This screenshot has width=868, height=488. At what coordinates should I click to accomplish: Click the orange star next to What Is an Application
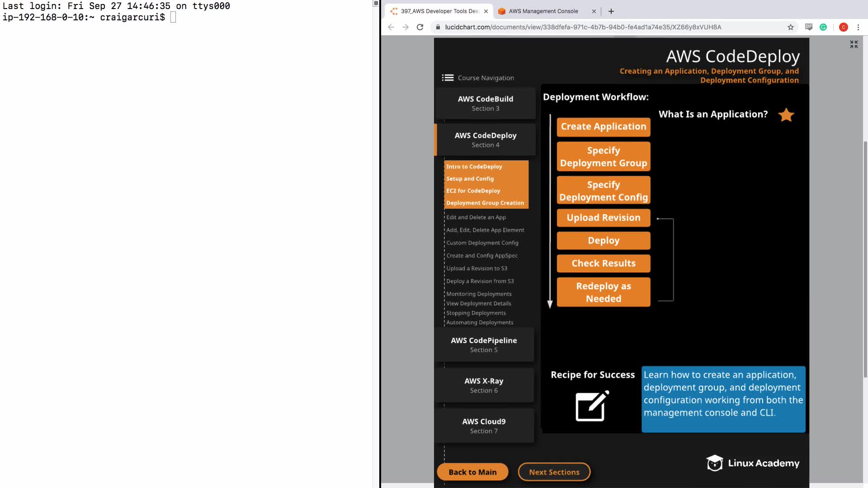tap(786, 115)
